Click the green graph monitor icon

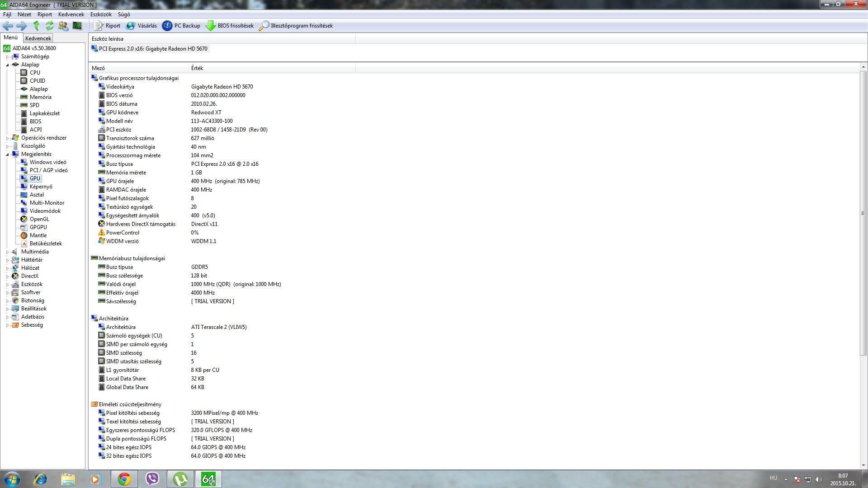pyautogui.click(x=77, y=26)
